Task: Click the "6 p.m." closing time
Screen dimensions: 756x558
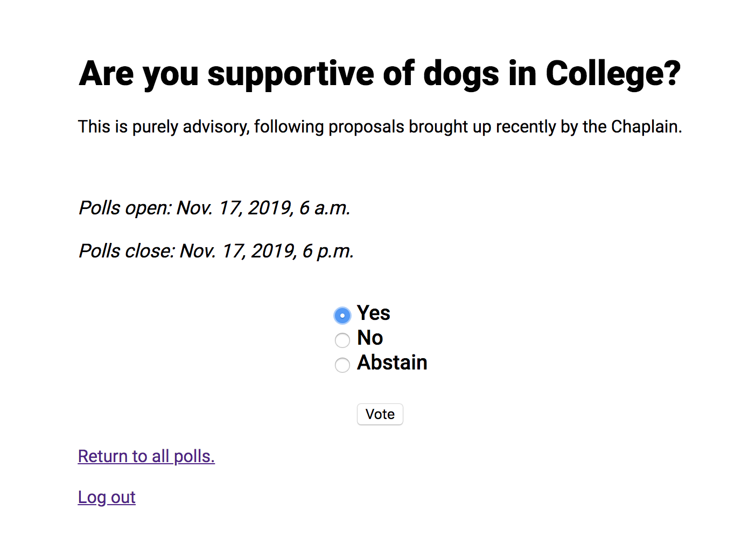Action: point(328,251)
